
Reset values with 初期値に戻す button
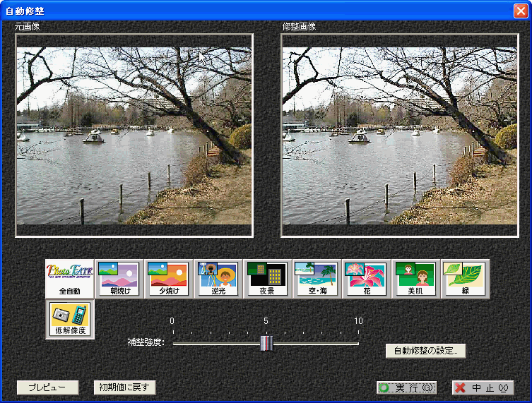(x=124, y=387)
